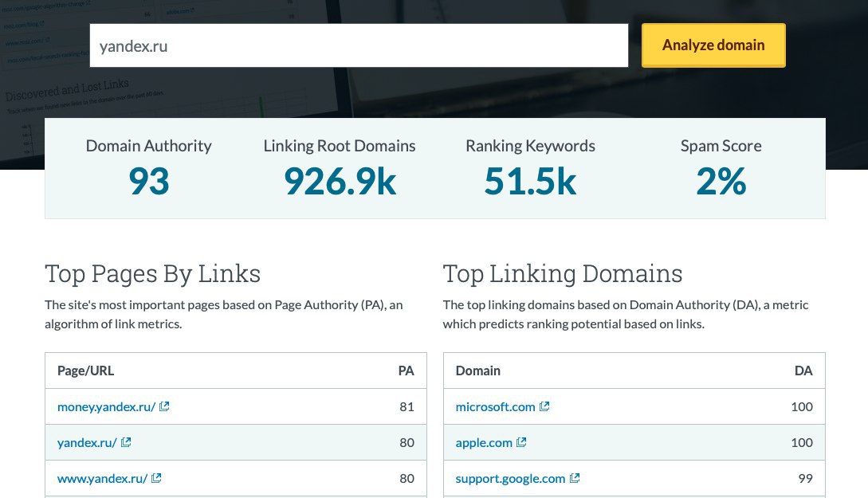868x498 pixels.
Task: Click the Analyze domain button
Action: 713,45
